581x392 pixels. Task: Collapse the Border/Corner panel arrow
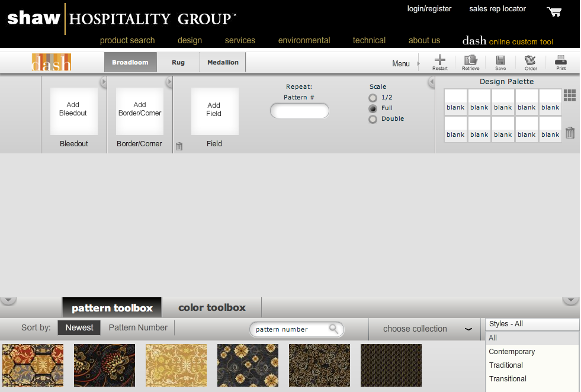pos(169,82)
